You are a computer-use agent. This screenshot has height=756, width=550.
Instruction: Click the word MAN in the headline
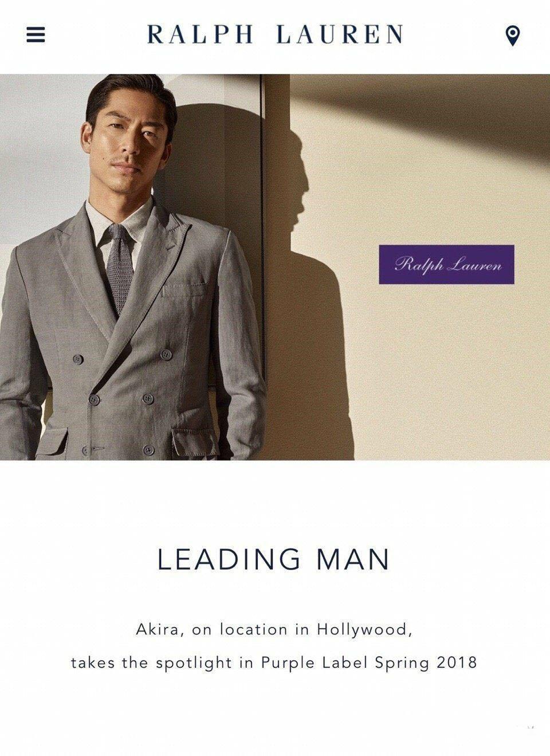click(353, 559)
